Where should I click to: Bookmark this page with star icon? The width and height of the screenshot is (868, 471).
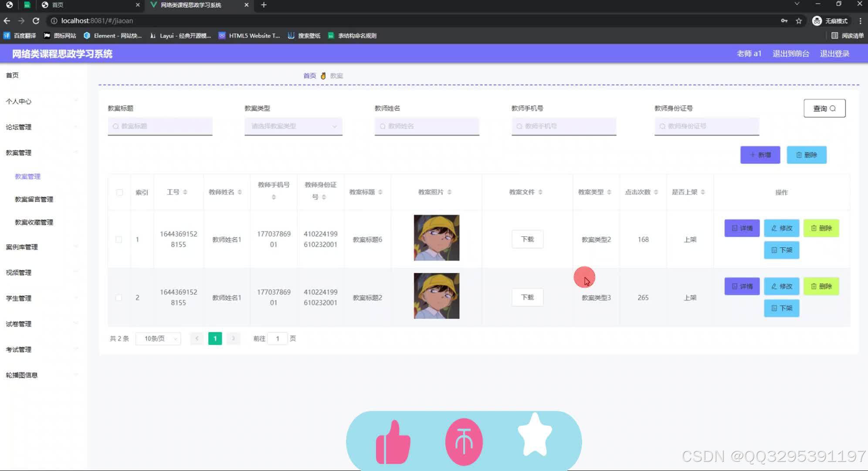point(799,20)
